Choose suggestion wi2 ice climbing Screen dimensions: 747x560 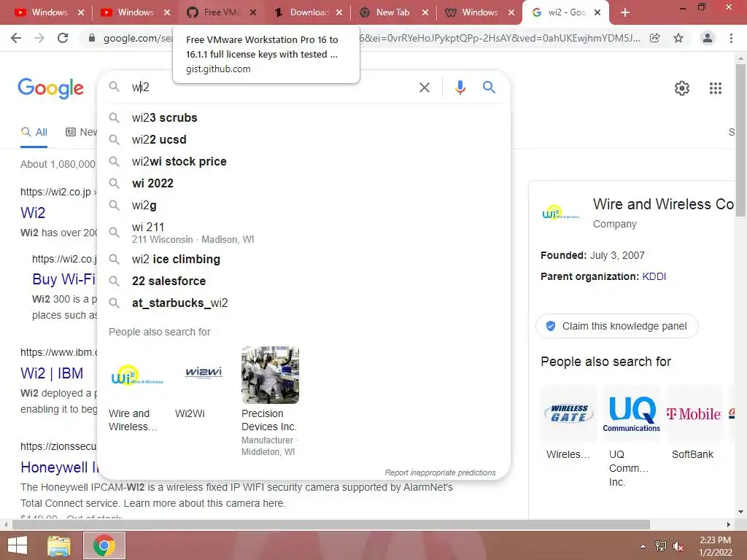(x=304, y=259)
